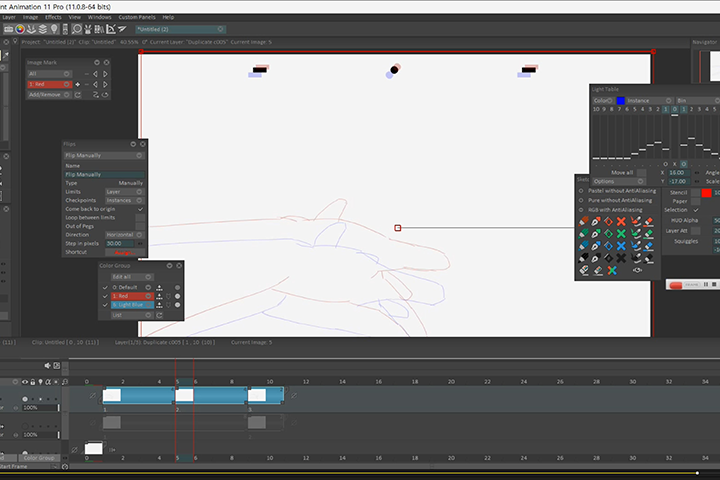720x480 pixels.
Task: Click the reload icon beside Add/Remove
Action: pyautogui.click(x=78, y=95)
